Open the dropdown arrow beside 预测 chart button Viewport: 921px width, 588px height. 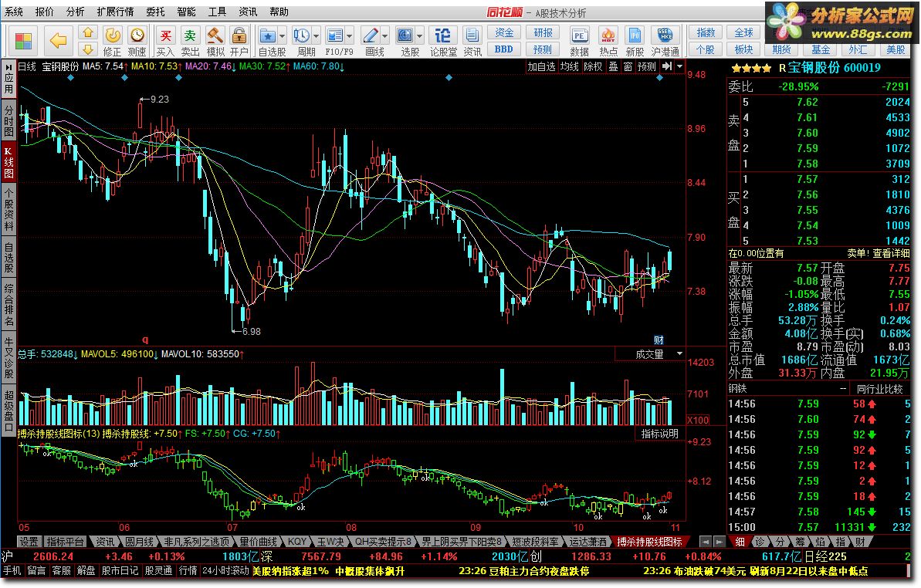679,66
